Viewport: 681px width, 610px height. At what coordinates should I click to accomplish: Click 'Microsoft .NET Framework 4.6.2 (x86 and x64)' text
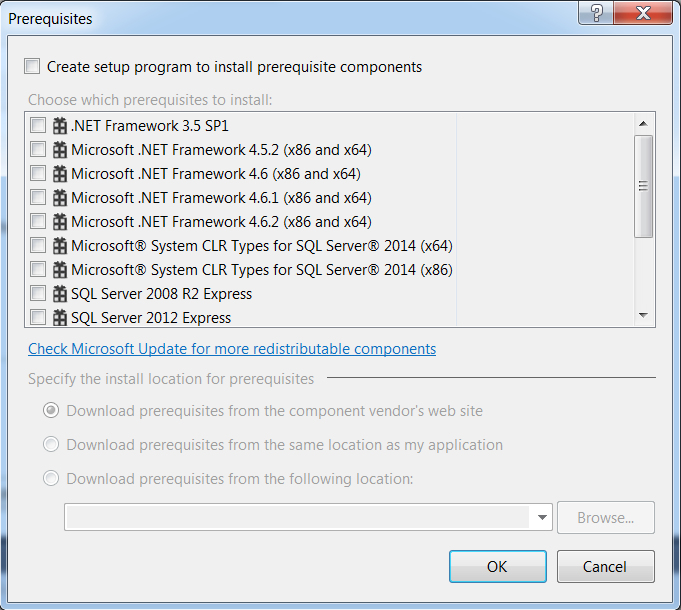(x=221, y=222)
